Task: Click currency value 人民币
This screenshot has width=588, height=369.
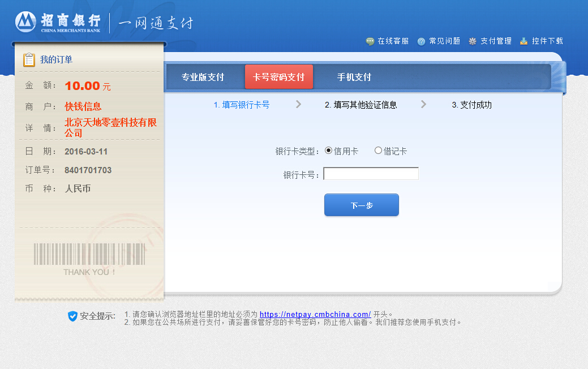Action: [x=78, y=188]
